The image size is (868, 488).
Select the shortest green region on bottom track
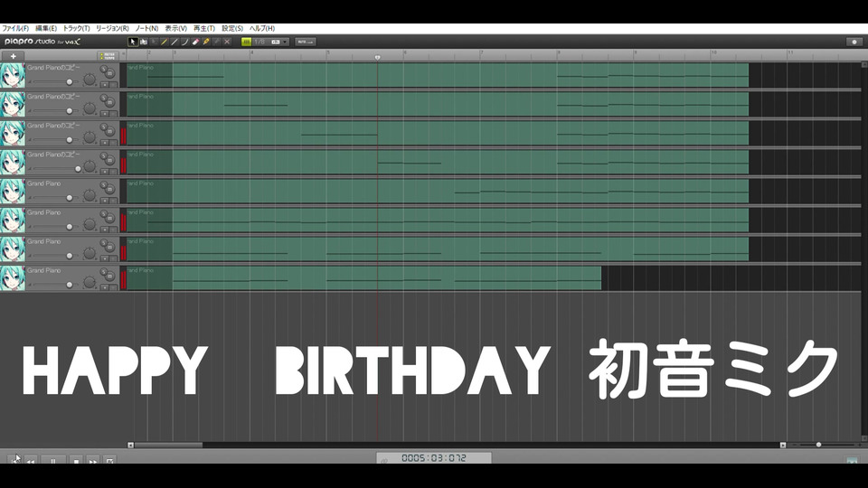[x=363, y=278]
